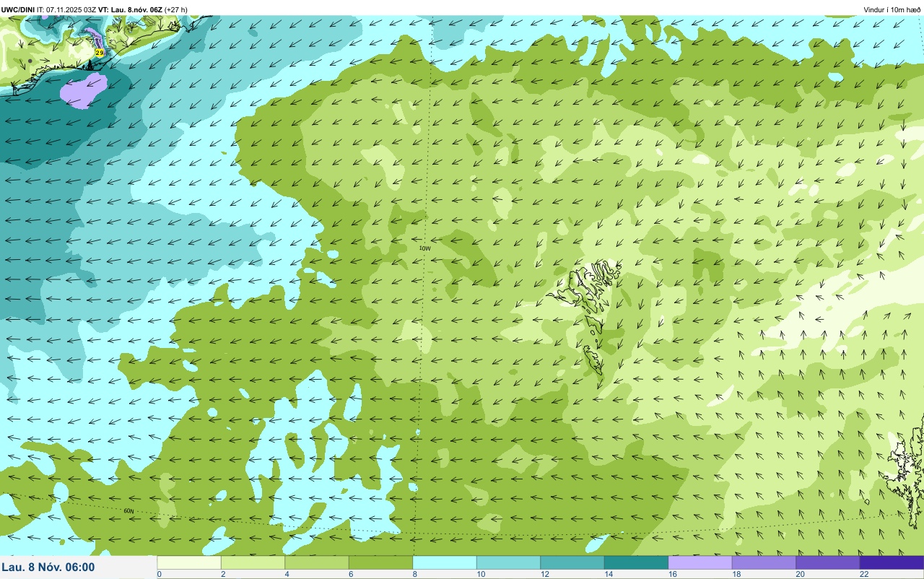Click the 'Vindur í 10m hæð' title
This screenshot has width=924, height=579.
(x=892, y=9)
